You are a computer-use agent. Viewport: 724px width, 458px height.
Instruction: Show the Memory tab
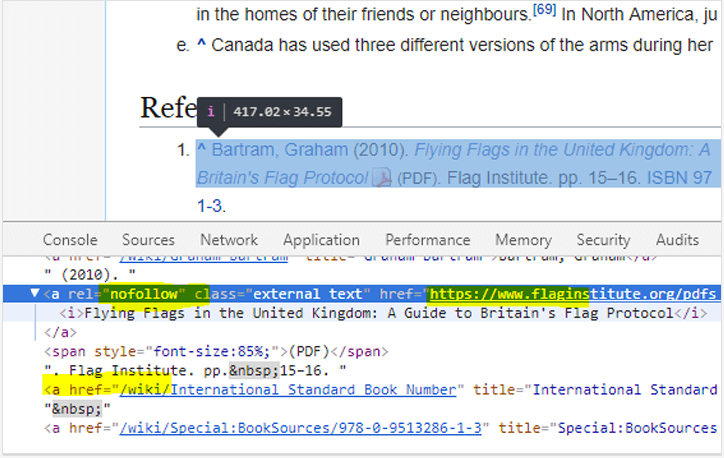[x=523, y=240]
